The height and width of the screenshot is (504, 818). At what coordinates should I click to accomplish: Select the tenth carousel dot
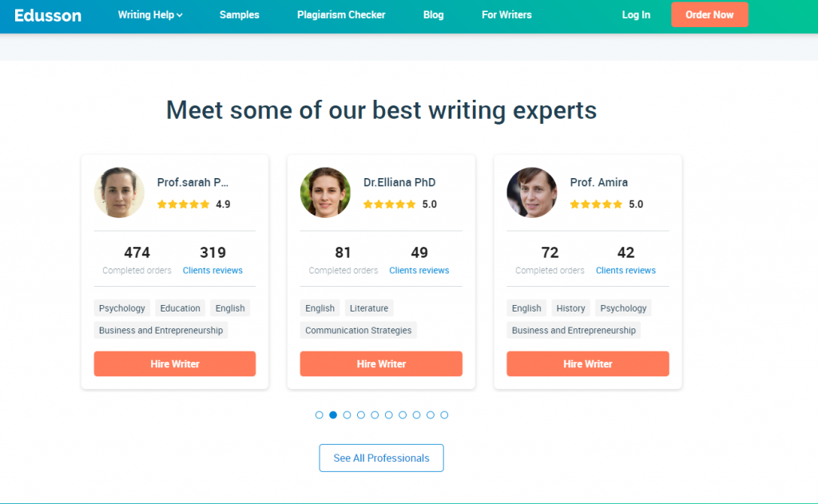pos(444,415)
